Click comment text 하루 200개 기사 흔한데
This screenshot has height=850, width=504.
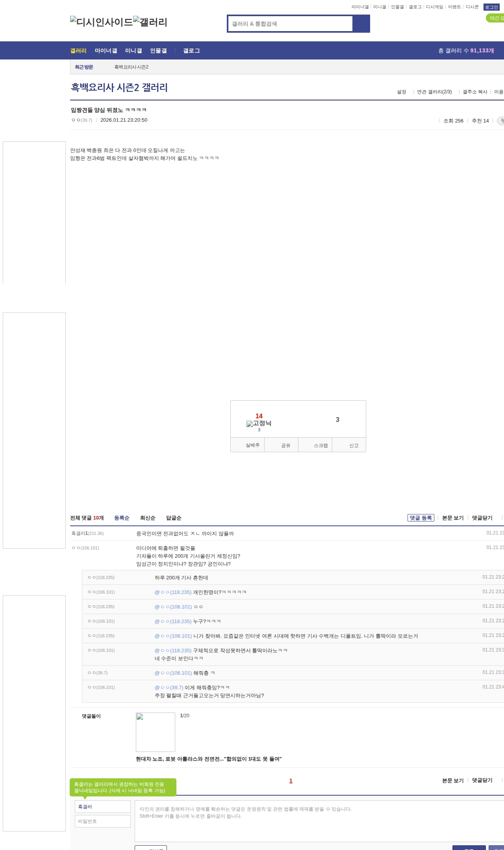click(x=181, y=578)
